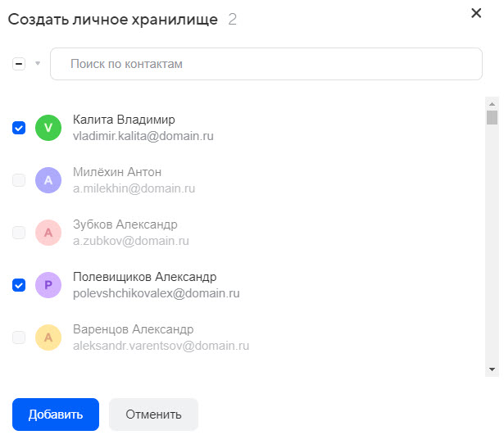Click the scrollbar down arrow
This screenshot has width=504, height=444.
click(x=492, y=369)
